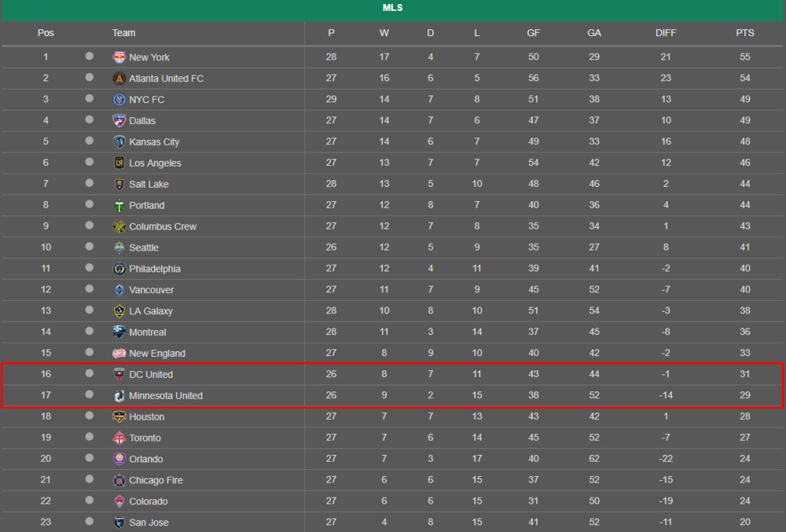The image size is (786, 532).
Task: Toggle the grey dot beside Houston
Action: (90, 416)
